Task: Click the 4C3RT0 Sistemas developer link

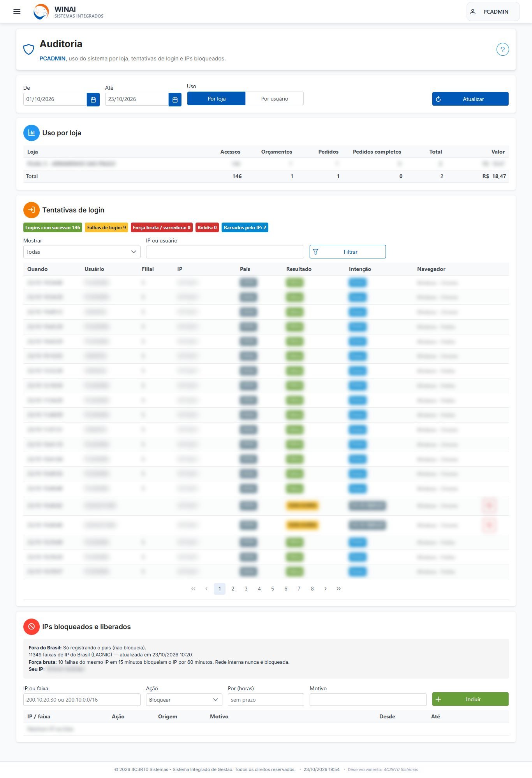Action: pos(401,769)
